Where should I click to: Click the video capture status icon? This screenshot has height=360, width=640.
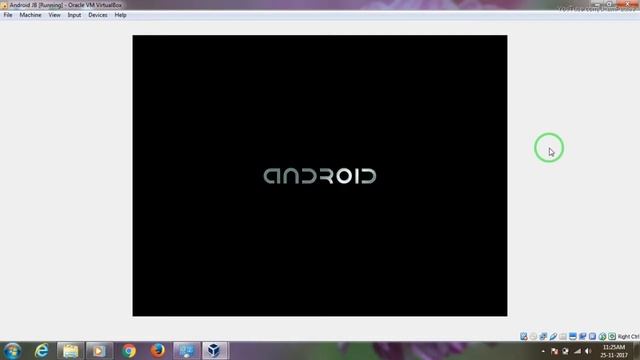[582, 336]
